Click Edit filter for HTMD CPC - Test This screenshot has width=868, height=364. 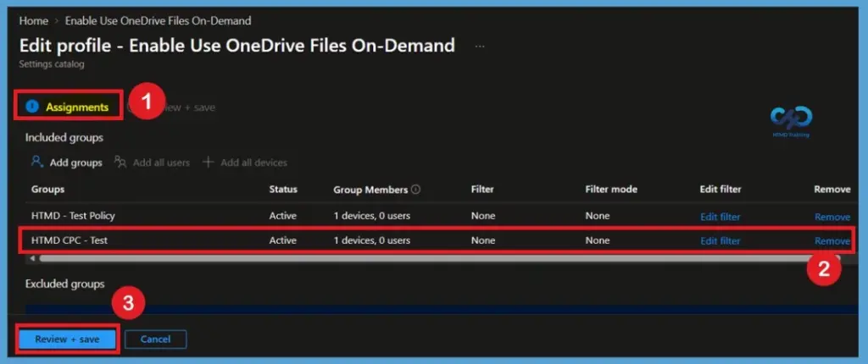(721, 240)
